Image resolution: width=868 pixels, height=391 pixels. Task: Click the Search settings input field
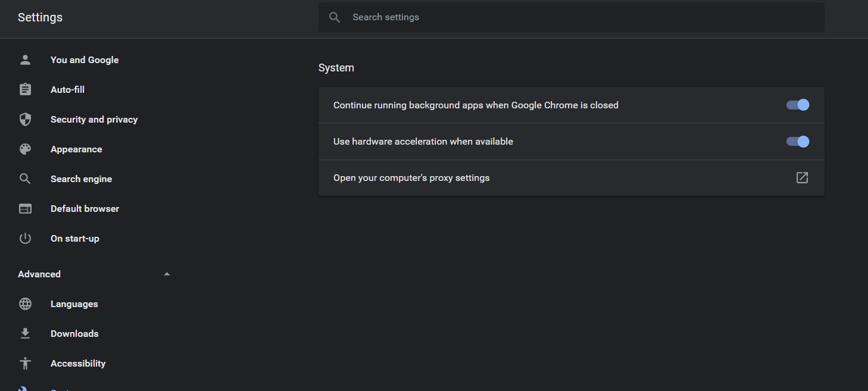click(572, 17)
